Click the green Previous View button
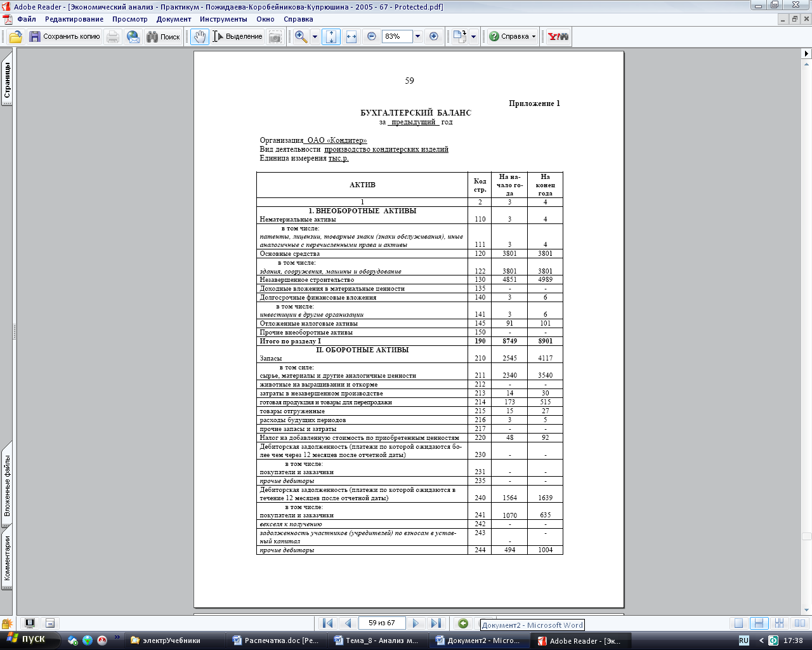812x650 pixels. click(463, 623)
